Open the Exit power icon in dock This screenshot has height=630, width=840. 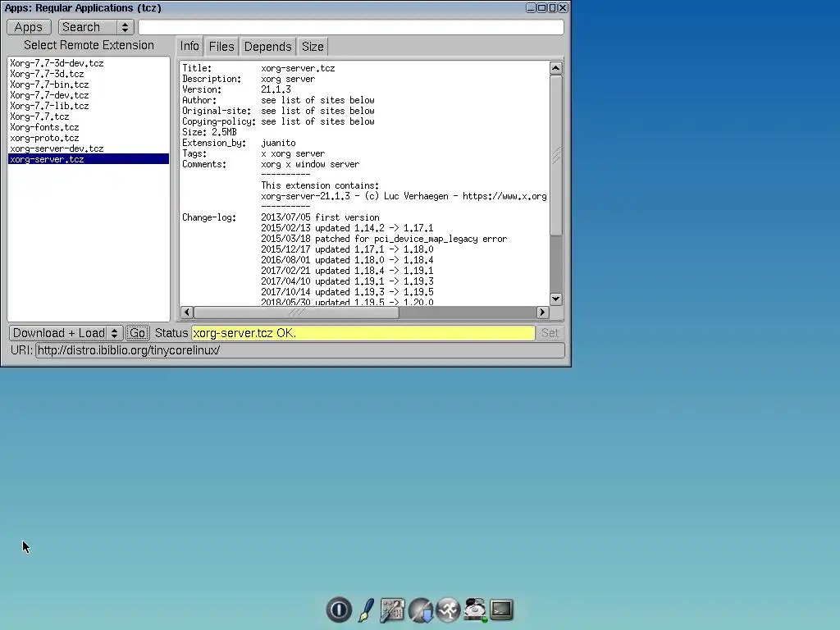pyautogui.click(x=339, y=609)
